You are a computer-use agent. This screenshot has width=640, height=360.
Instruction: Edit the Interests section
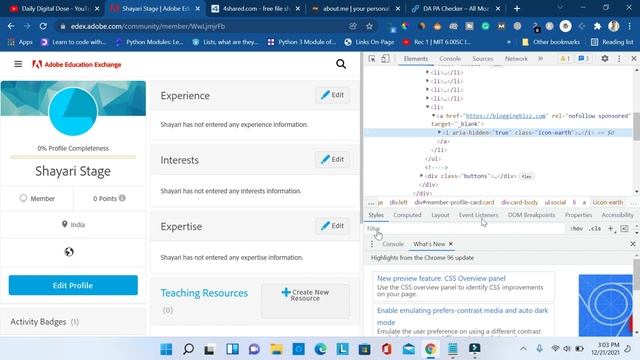coord(332,159)
